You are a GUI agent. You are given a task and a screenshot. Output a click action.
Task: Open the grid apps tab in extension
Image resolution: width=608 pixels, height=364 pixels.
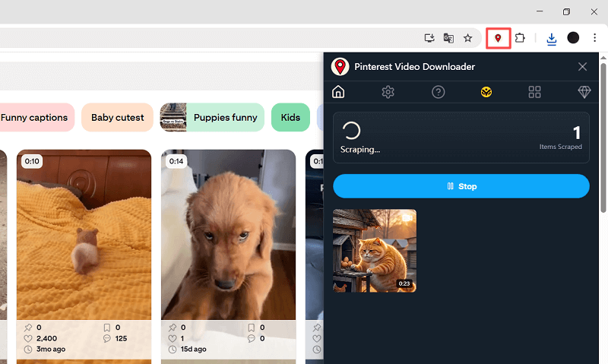[x=534, y=92]
